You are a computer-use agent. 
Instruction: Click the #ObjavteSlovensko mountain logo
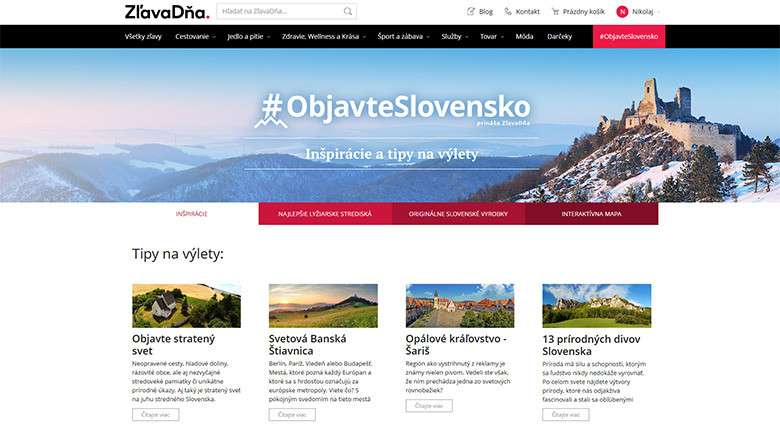(x=271, y=111)
